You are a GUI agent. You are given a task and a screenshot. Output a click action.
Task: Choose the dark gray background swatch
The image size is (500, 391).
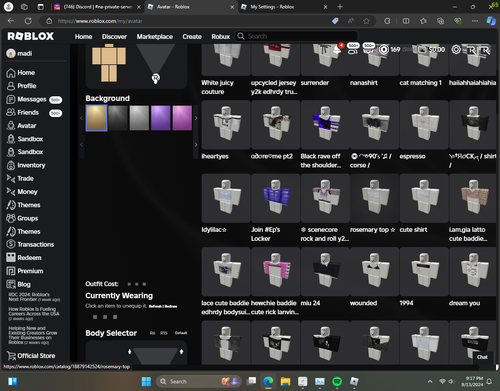[118, 118]
